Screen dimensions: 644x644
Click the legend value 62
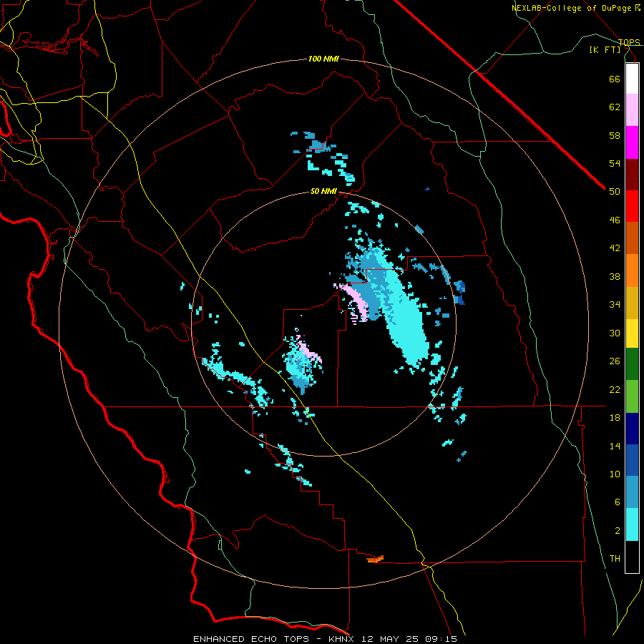pos(615,107)
